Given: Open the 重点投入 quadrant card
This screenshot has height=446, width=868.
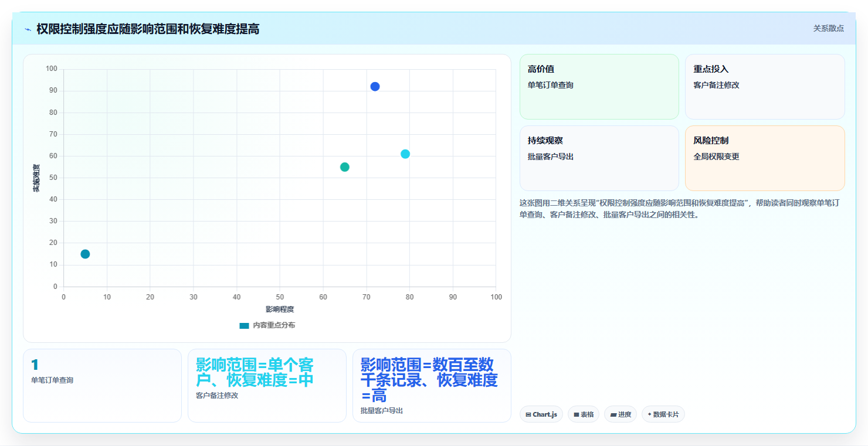Looking at the screenshot, I should click(x=765, y=87).
